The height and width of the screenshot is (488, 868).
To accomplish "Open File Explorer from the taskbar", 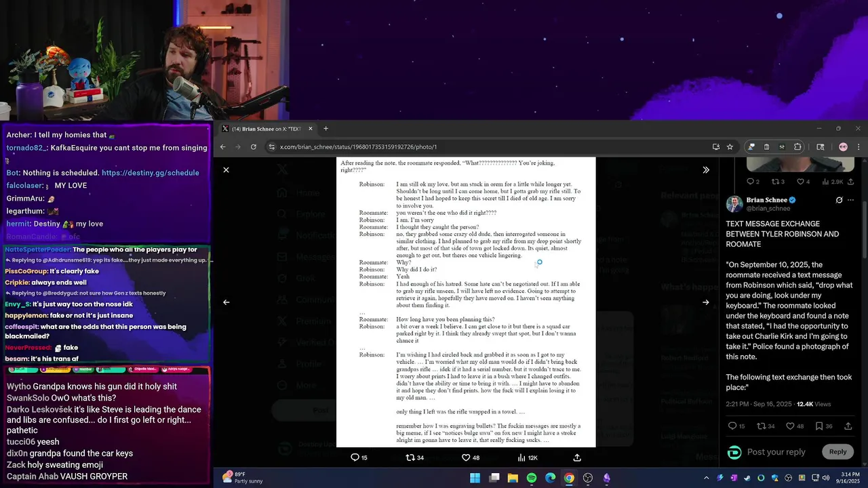I will (x=513, y=478).
